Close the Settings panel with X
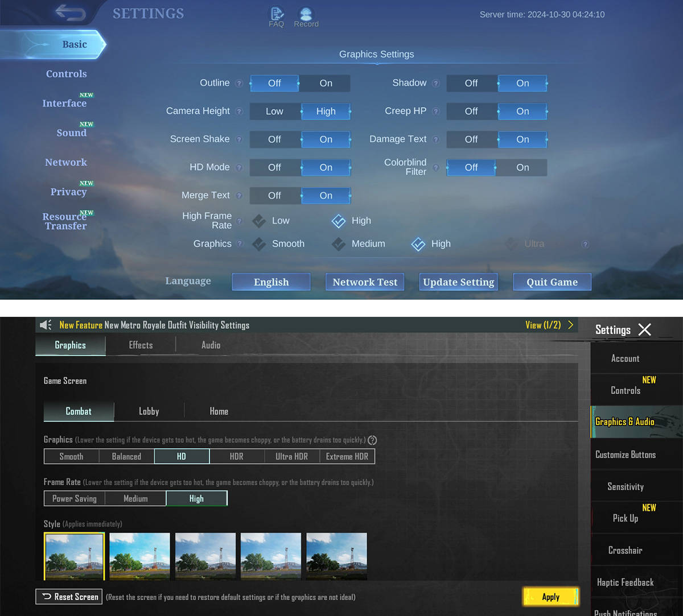The image size is (683, 616). click(644, 329)
